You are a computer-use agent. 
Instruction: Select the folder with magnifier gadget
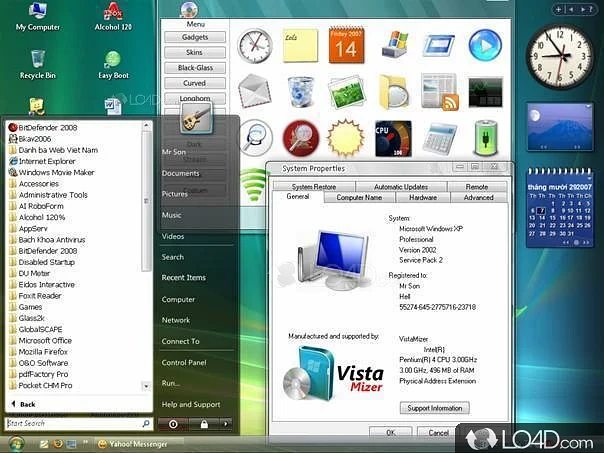point(393,92)
